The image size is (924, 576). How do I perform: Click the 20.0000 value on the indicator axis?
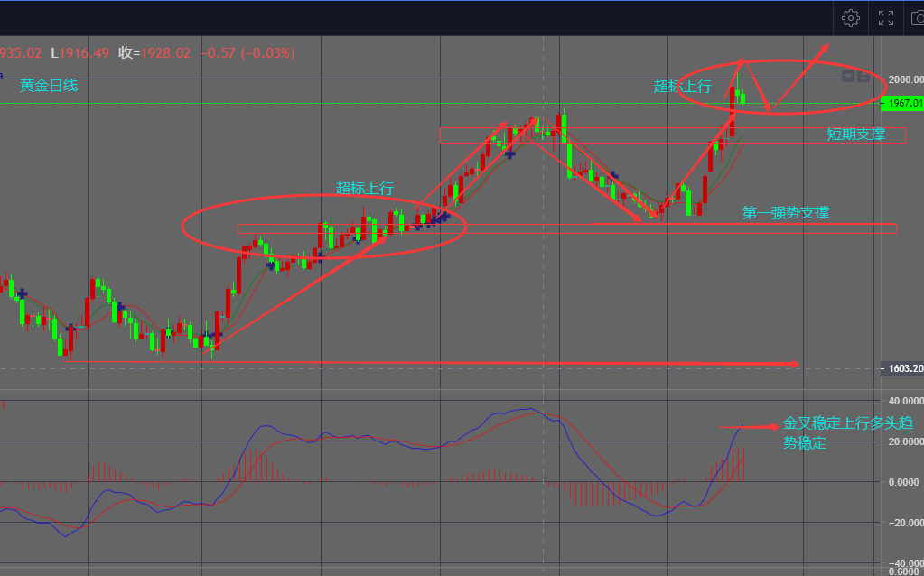[906, 441]
